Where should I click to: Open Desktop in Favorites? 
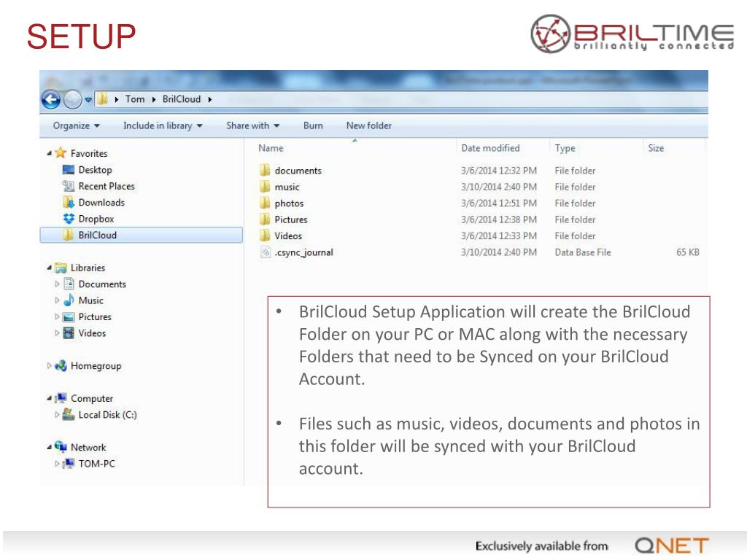click(x=95, y=170)
